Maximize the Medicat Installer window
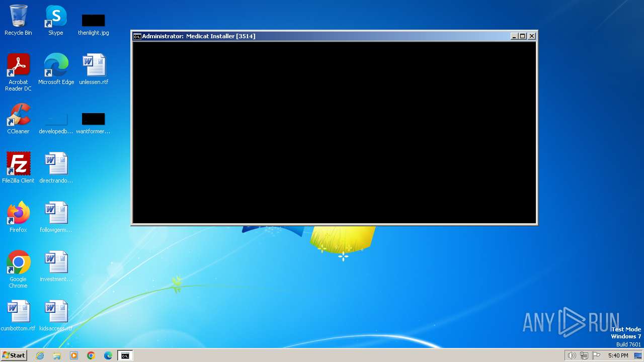The image size is (644, 362). (x=522, y=36)
